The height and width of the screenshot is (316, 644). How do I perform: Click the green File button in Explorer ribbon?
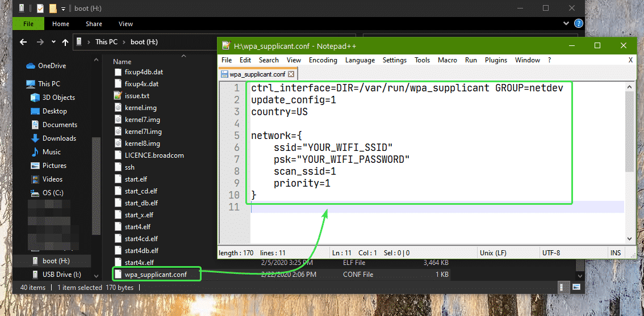pyautogui.click(x=28, y=24)
